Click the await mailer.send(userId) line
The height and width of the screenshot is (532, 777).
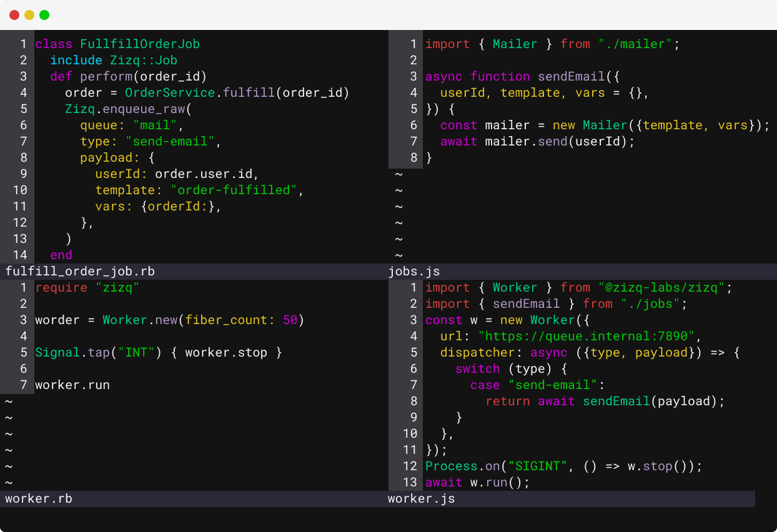pos(538,141)
